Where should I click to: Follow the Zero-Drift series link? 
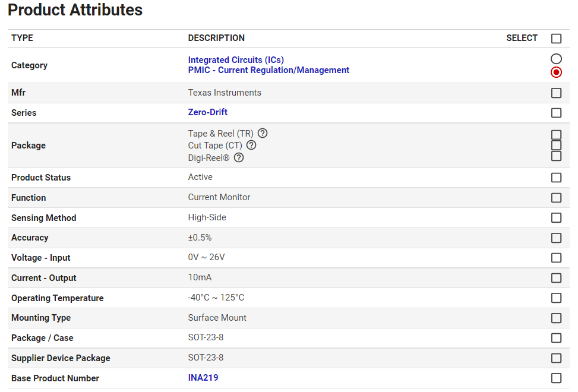click(207, 112)
